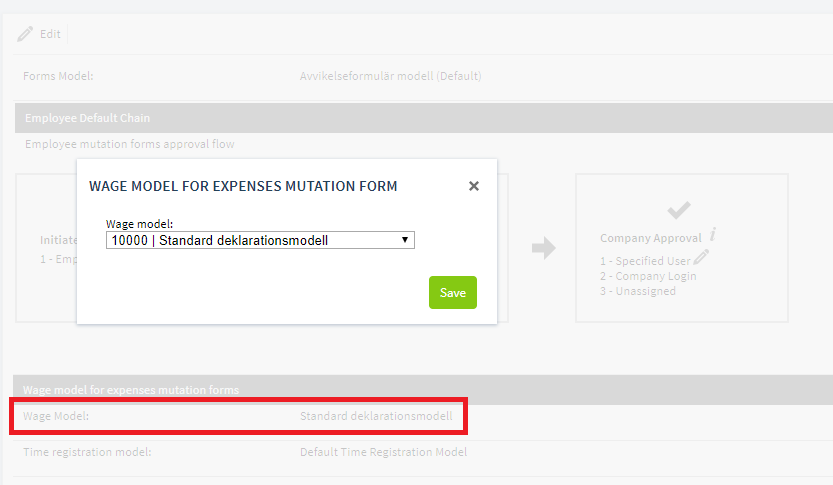Click the Company Approval info icon
The height and width of the screenshot is (485, 833).
click(713, 234)
